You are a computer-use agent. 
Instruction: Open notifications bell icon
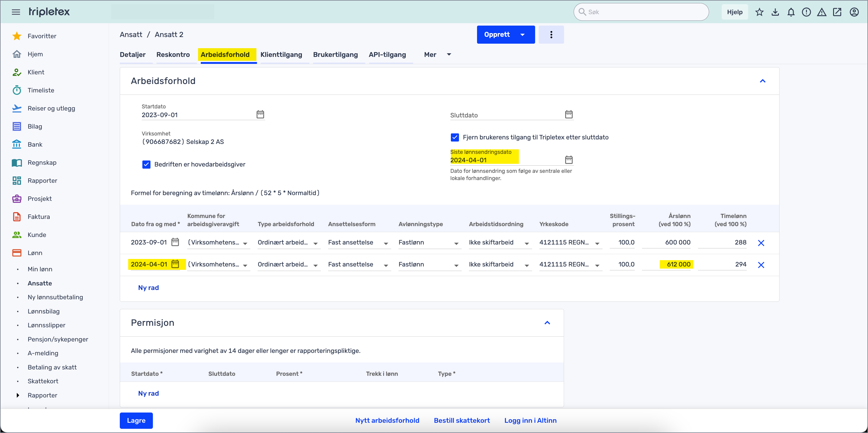791,12
